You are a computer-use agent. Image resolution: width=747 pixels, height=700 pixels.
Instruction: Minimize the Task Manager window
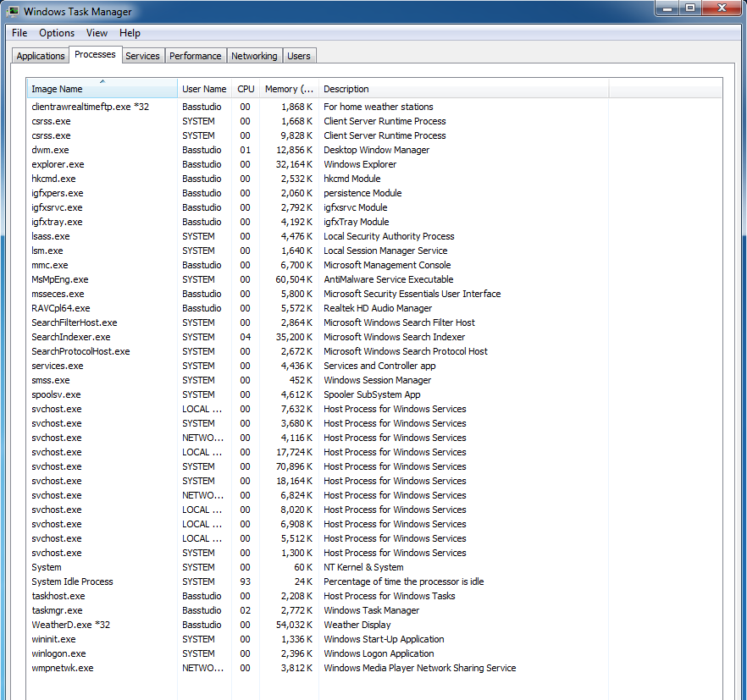tap(667, 8)
